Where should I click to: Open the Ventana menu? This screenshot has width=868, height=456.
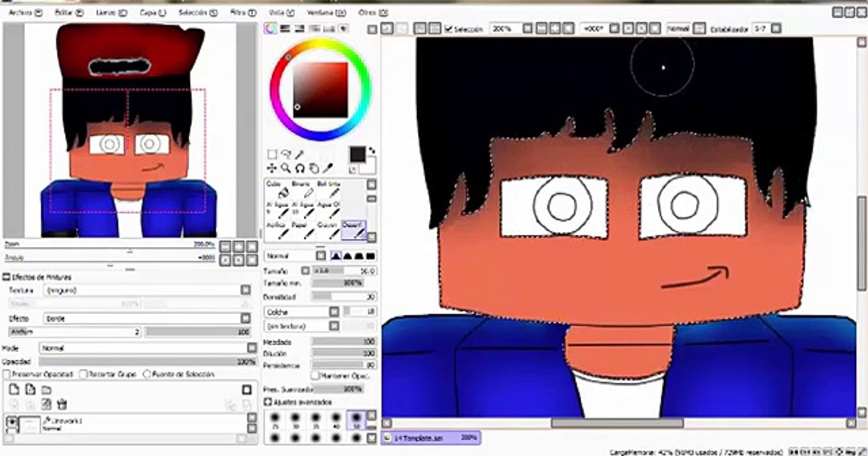click(x=326, y=12)
